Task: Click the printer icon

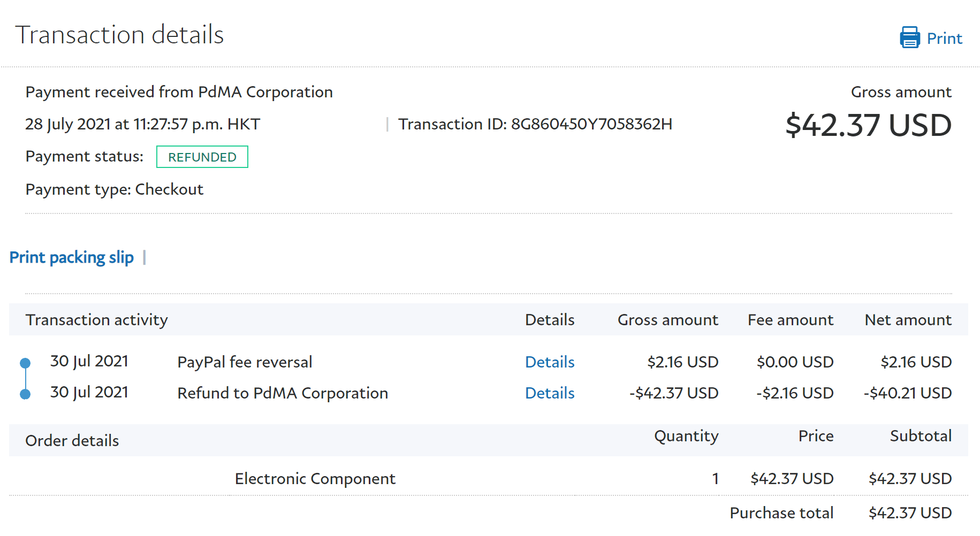Action: (910, 37)
